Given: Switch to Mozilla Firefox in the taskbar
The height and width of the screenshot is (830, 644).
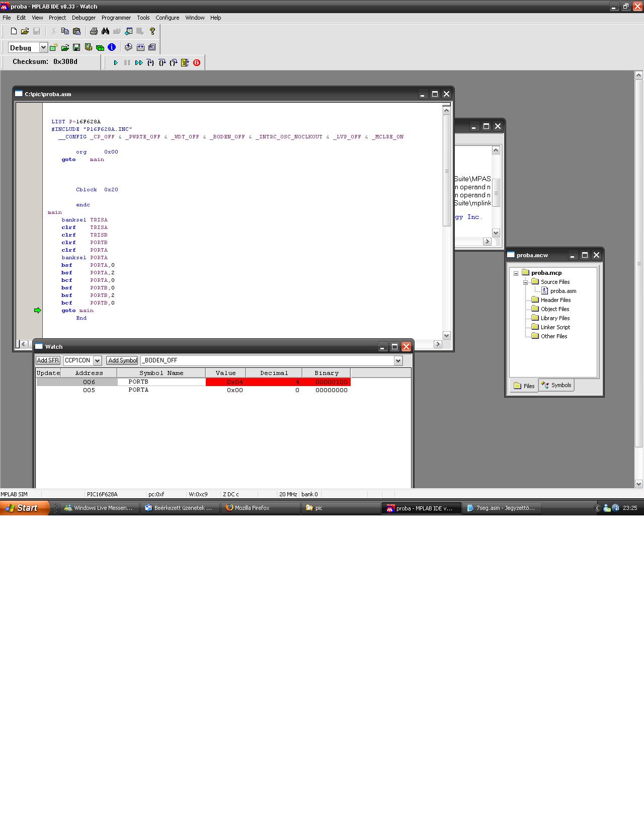Looking at the screenshot, I should [x=260, y=508].
